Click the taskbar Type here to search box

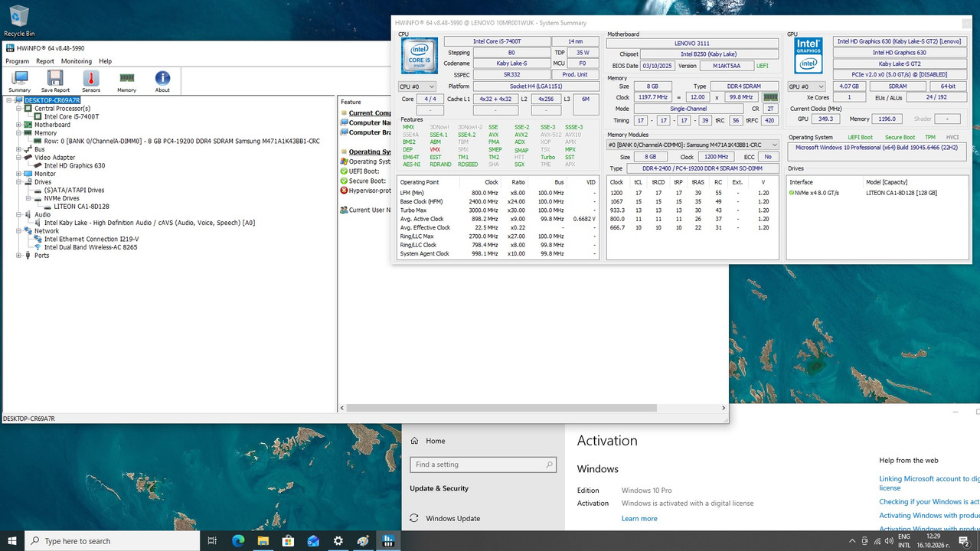pos(113,541)
